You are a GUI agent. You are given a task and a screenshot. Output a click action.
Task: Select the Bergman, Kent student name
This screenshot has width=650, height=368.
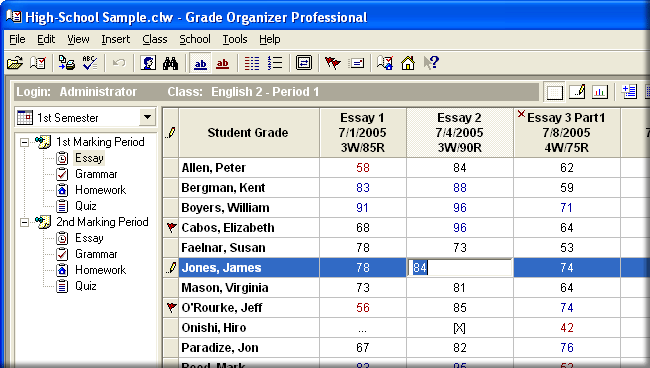223,188
